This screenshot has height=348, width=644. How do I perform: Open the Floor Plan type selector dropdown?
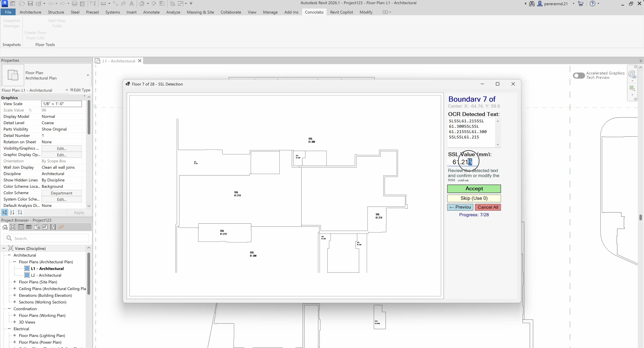pos(88,75)
